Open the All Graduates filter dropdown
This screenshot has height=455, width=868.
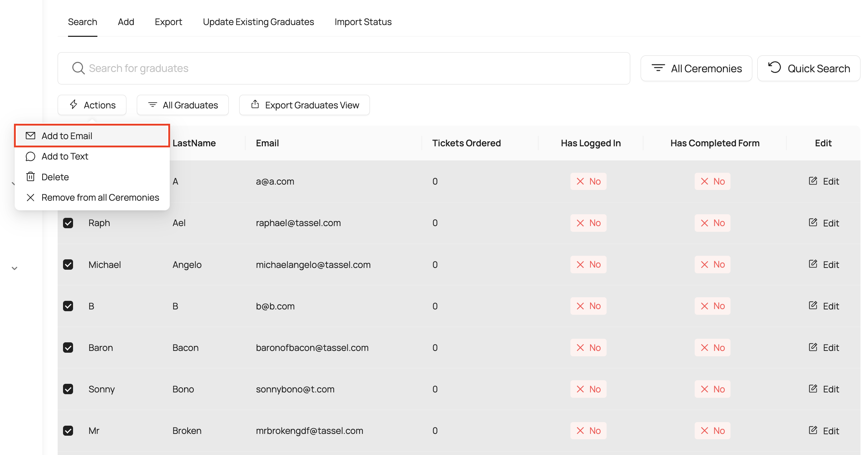coord(183,105)
